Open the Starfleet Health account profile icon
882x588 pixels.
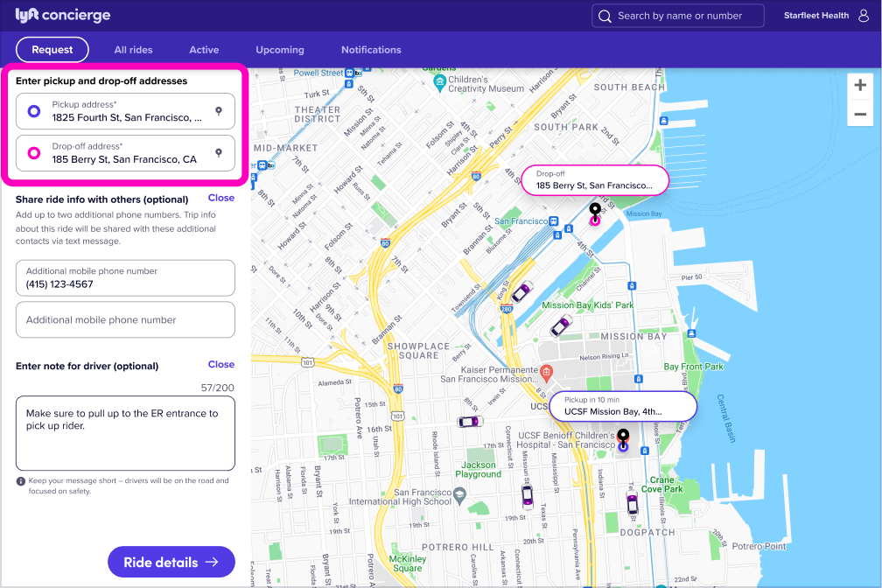(864, 15)
